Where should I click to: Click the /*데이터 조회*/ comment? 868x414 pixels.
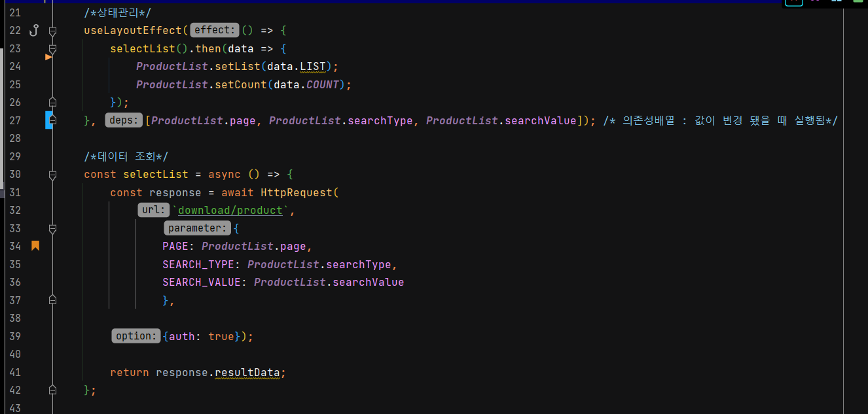click(x=126, y=156)
